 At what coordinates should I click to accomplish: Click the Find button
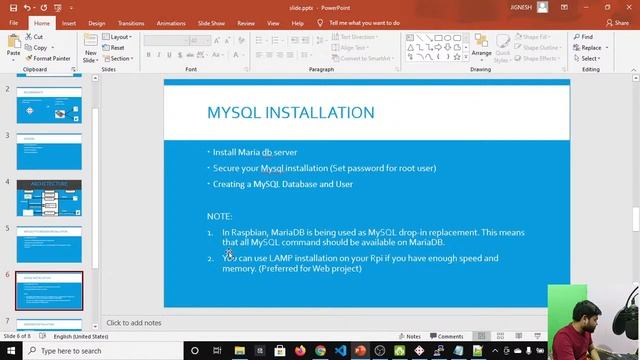pyautogui.click(x=583, y=37)
